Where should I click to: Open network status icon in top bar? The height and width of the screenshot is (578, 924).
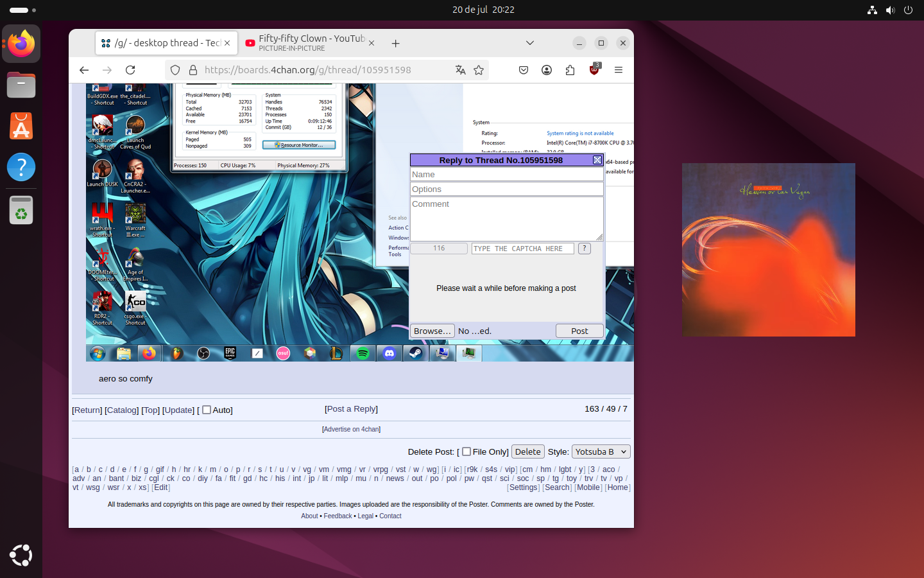point(872,10)
